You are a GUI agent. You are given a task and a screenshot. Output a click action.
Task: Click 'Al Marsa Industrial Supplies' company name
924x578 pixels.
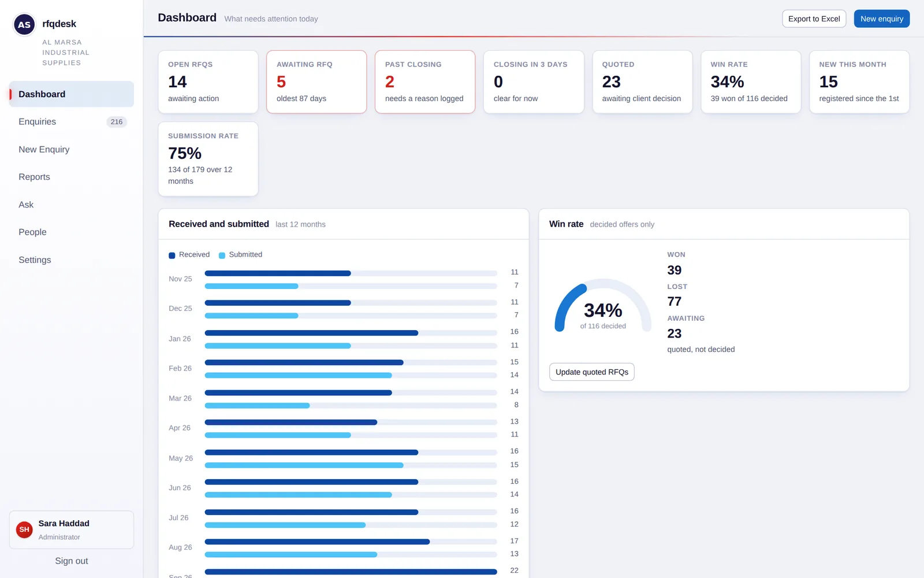(x=66, y=53)
